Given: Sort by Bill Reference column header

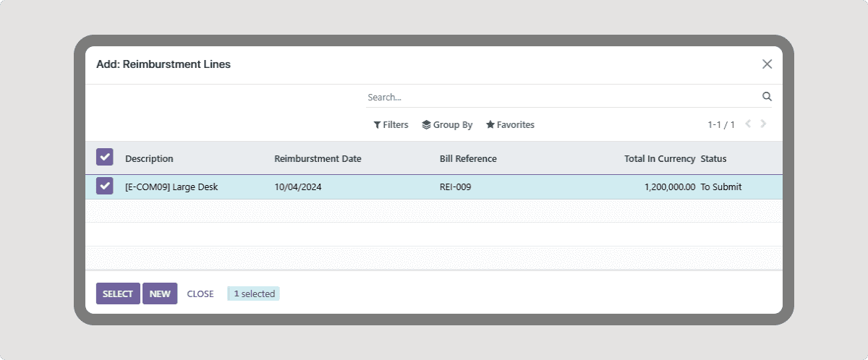Looking at the screenshot, I should tap(468, 159).
